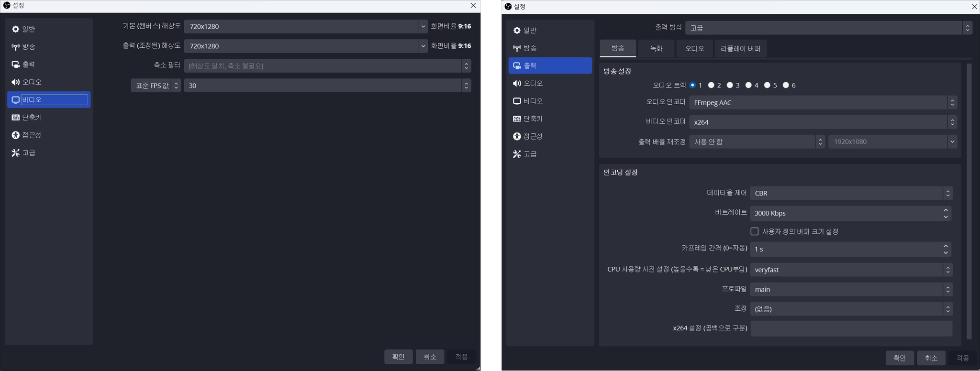Select audio track 3 radio button
980x371 pixels.
click(x=730, y=85)
